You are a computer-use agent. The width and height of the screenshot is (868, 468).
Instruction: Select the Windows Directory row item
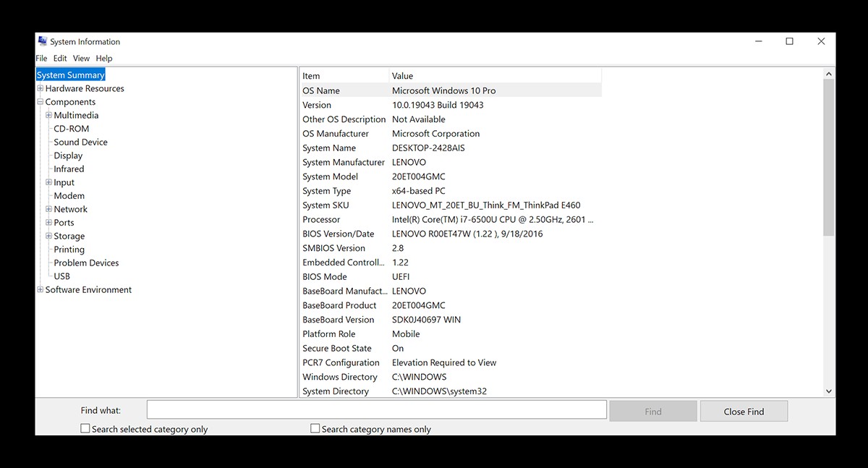[340, 377]
